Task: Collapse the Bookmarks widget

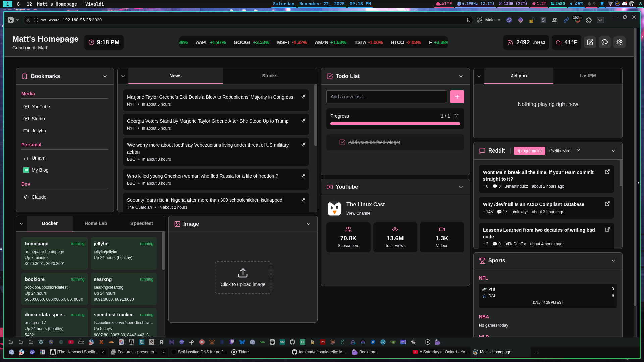Action: (105, 76)
